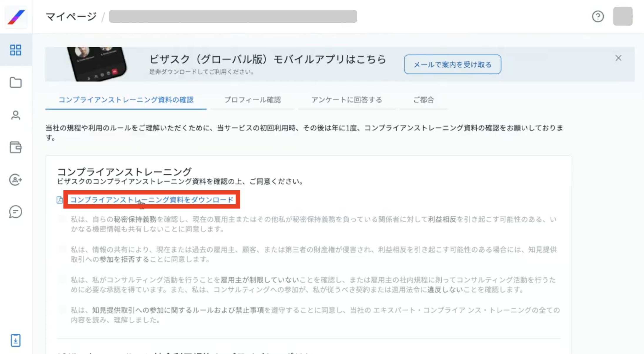Switch to プロフィール確認 tab
This screenshot has height=354, width=644.
[252, 100]
